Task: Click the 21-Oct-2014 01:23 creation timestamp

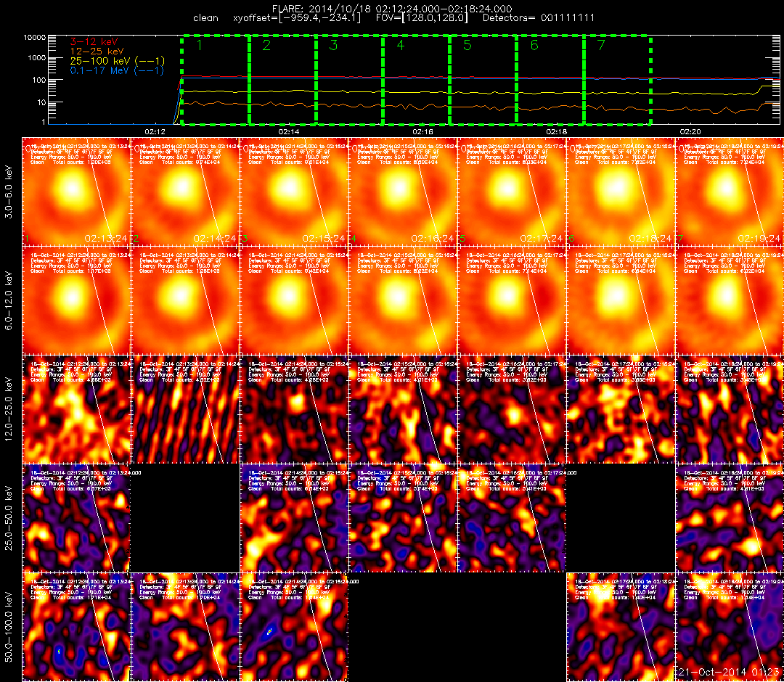Action: 729,672
